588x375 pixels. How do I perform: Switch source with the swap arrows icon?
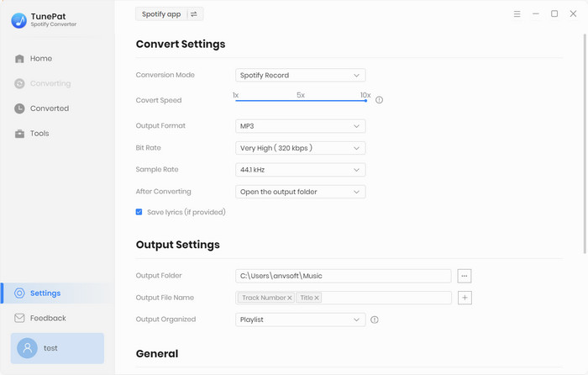[194, 14]
